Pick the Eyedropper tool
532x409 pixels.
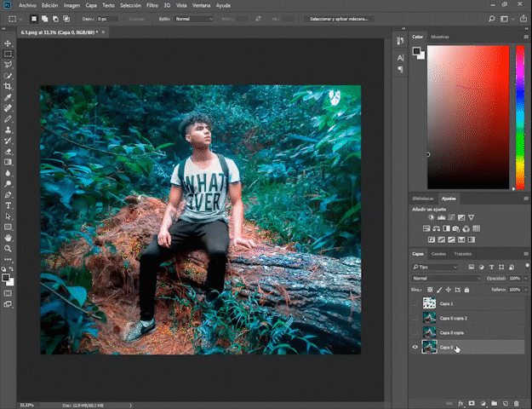click(9, 97)
